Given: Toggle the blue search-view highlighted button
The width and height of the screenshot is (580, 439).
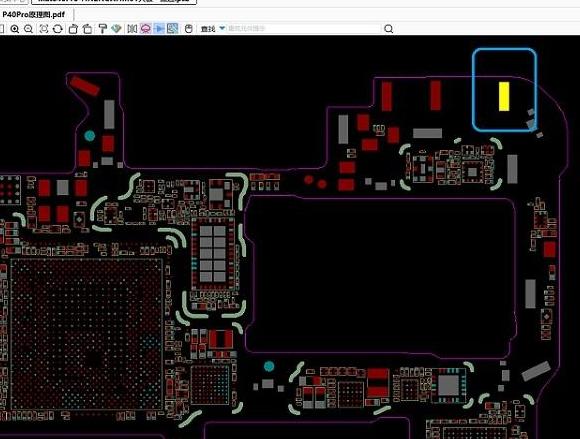Looking at the screenshot, I should [x=172, y=28].
